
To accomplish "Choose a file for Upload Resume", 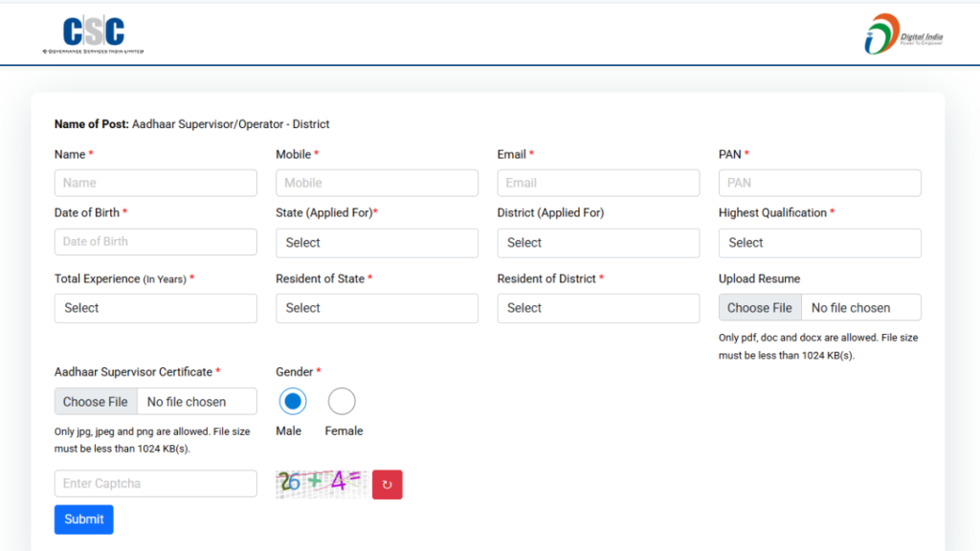I will (x=760, y=308).
